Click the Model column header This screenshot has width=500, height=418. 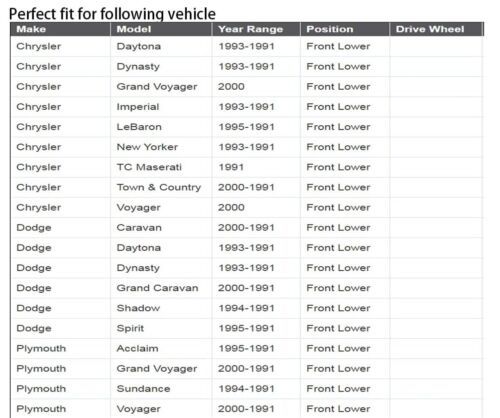click(x=161, y=29)
